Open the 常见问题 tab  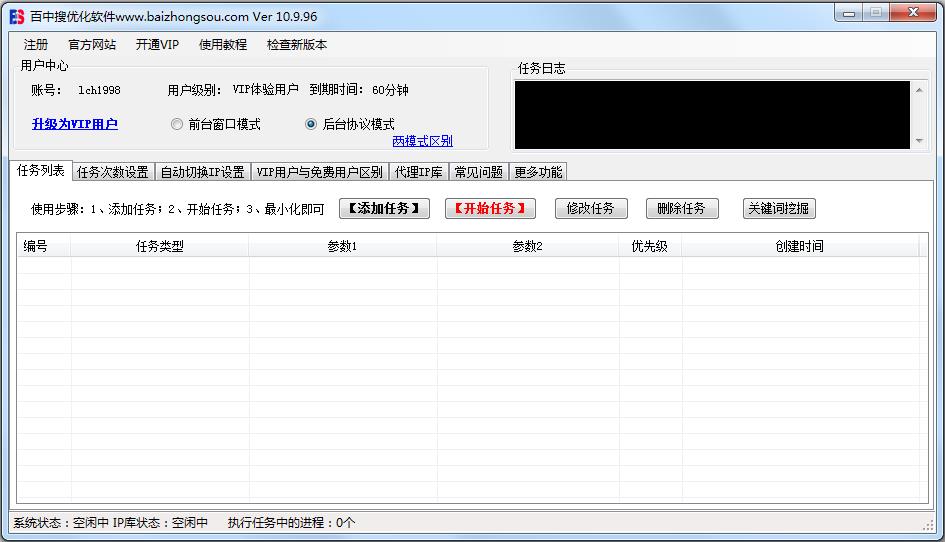tap(479, 172)
